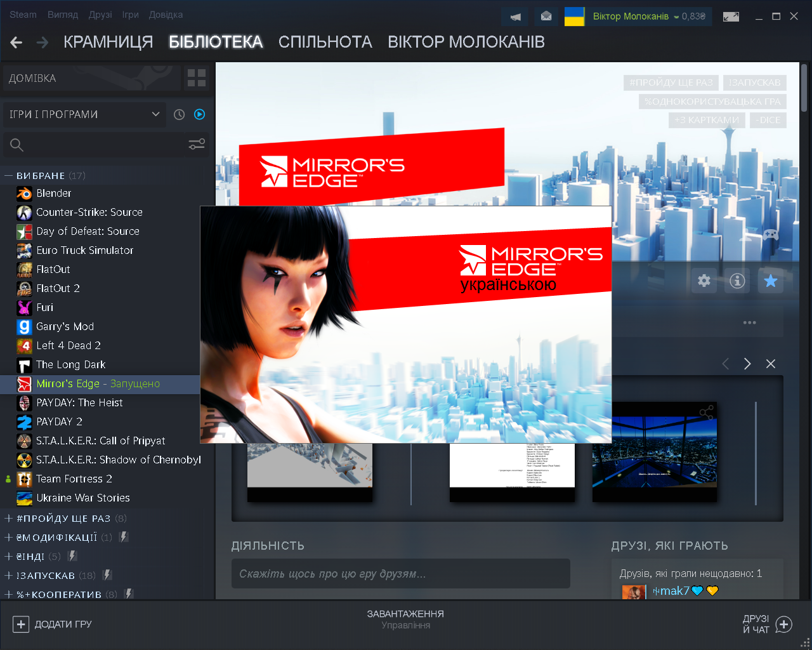Viewport: 812px width, 650px height.
Task: Click the ДОДАТИ ГРУ button
Action: pyautogui.click(x=52, y=625)
